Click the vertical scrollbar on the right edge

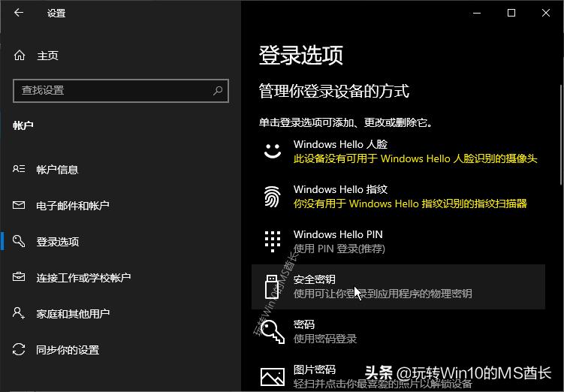pos(561,135)
